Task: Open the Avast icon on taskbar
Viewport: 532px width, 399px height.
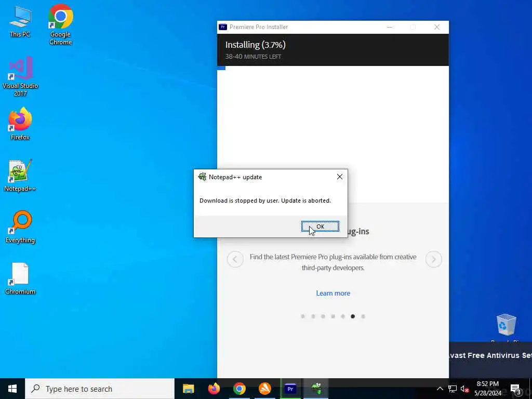Action: click(x=264, y=389)
